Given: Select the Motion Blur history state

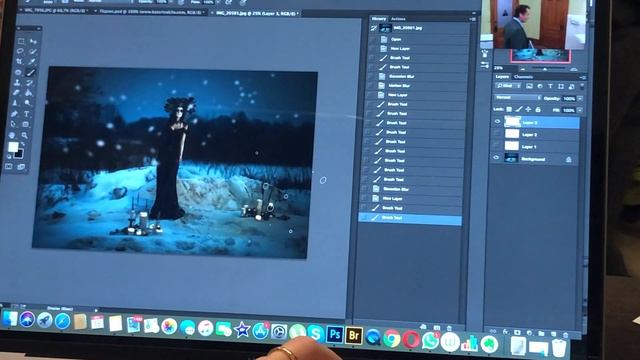Looking at the screenshot, I should [x=417, y=86].
